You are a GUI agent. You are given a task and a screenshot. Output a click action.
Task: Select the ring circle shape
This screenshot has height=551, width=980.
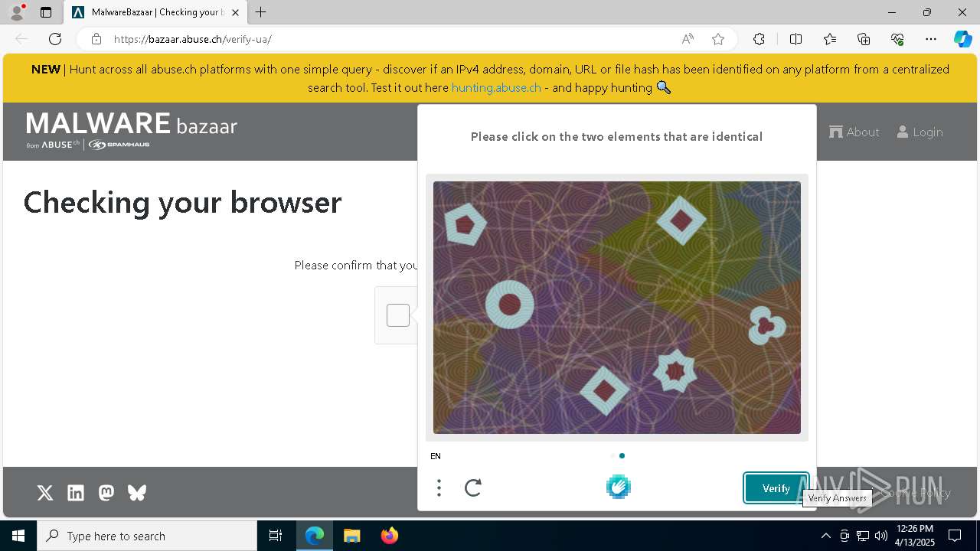point(510,305)
